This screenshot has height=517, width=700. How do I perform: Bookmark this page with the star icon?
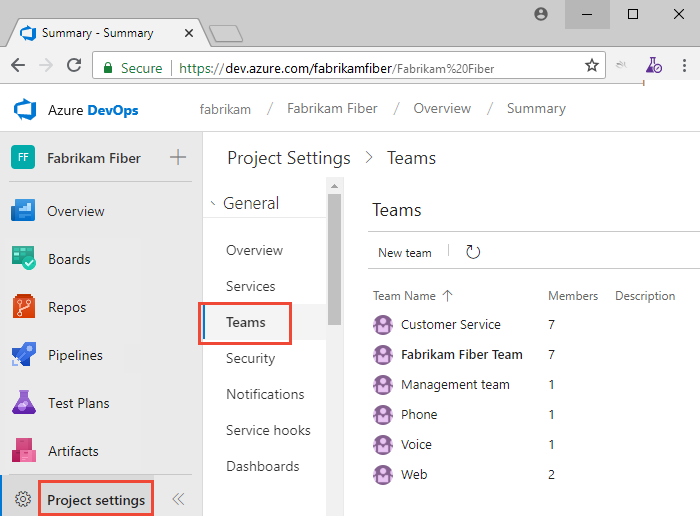coord(592,67)
